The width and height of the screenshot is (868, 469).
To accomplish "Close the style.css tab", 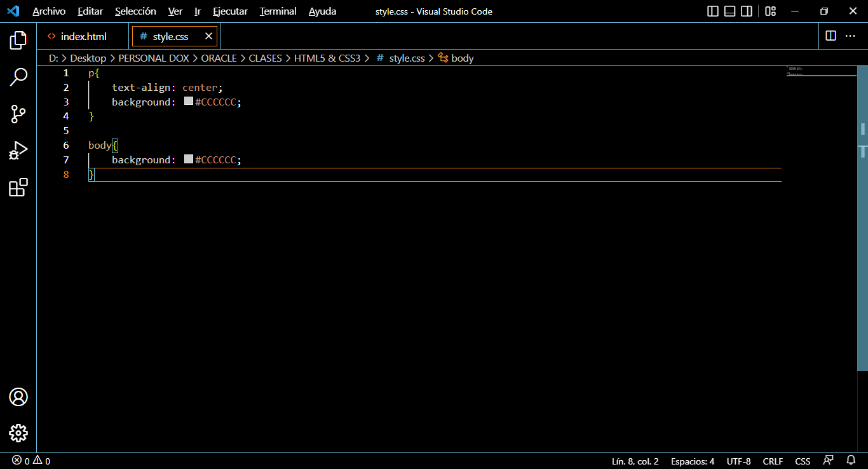I will pyautogui.click(x=208, y=36).
